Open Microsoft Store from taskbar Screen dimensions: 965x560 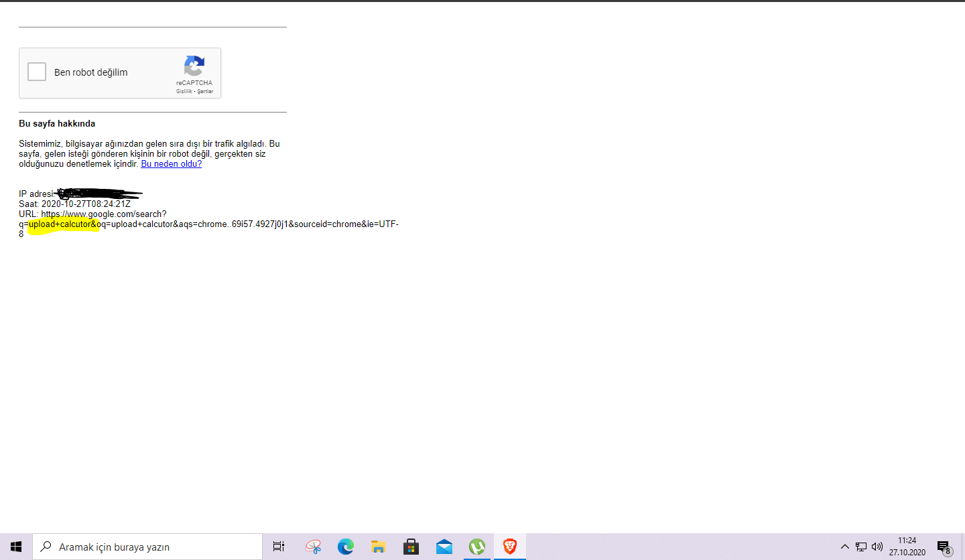411,547
